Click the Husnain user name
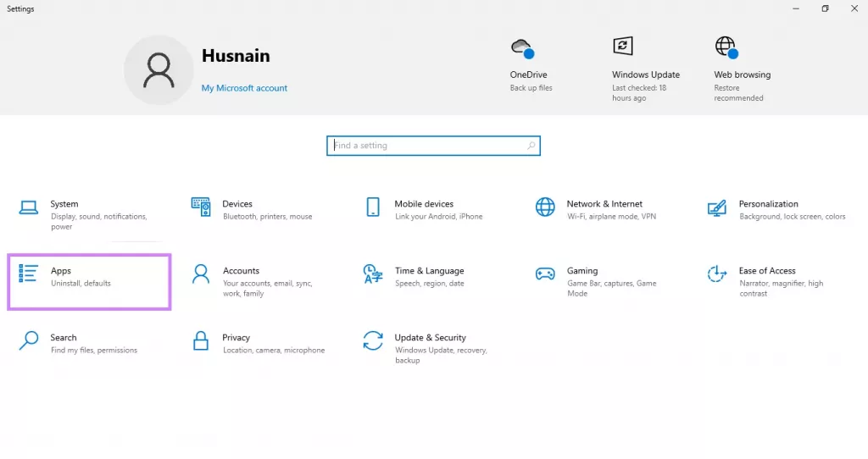The width and height of the screenshot is (868, 459). 236,55
